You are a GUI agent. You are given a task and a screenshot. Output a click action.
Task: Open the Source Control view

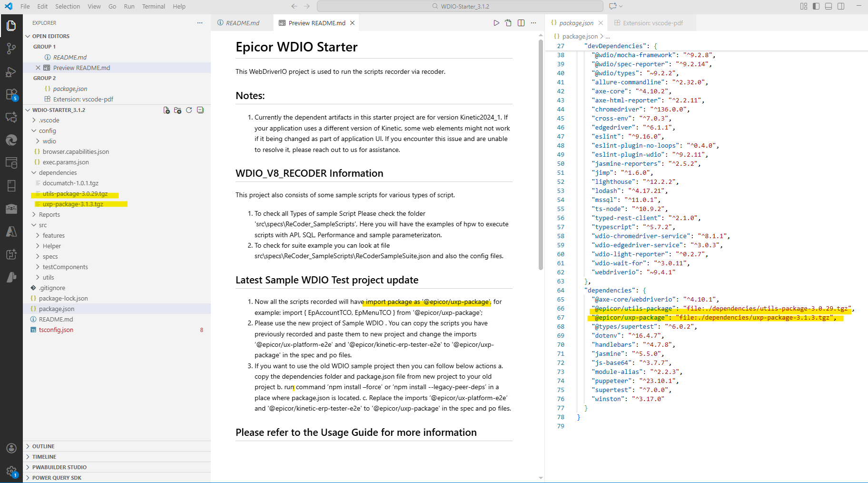click(x=11, y=48)
